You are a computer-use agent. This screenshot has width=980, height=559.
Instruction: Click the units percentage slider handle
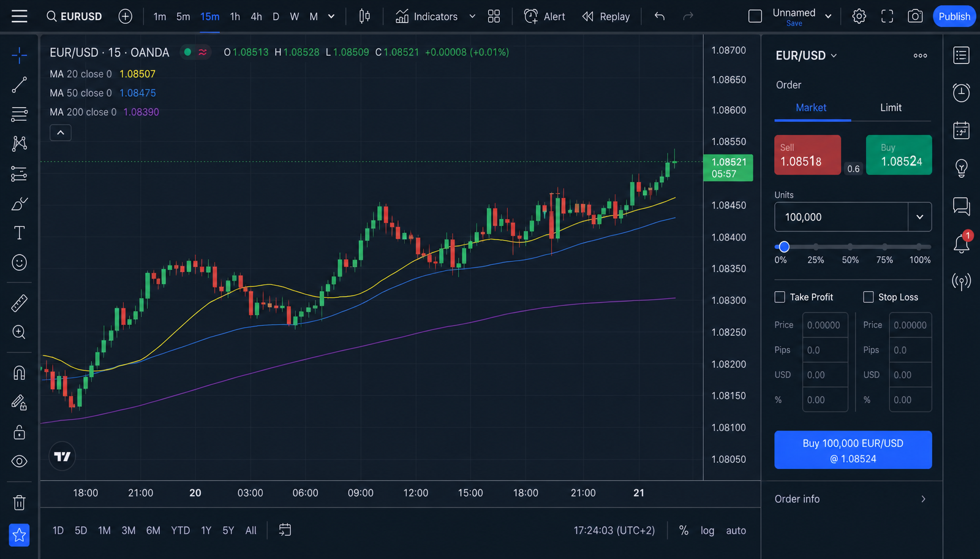click(784, 247)
